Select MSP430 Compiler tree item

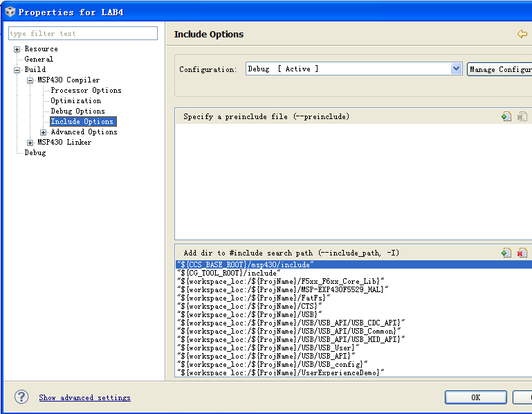coord(68,80)
